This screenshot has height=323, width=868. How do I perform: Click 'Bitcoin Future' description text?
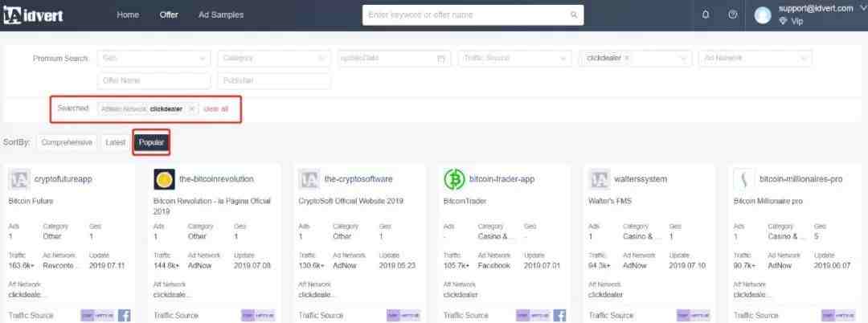31,202
